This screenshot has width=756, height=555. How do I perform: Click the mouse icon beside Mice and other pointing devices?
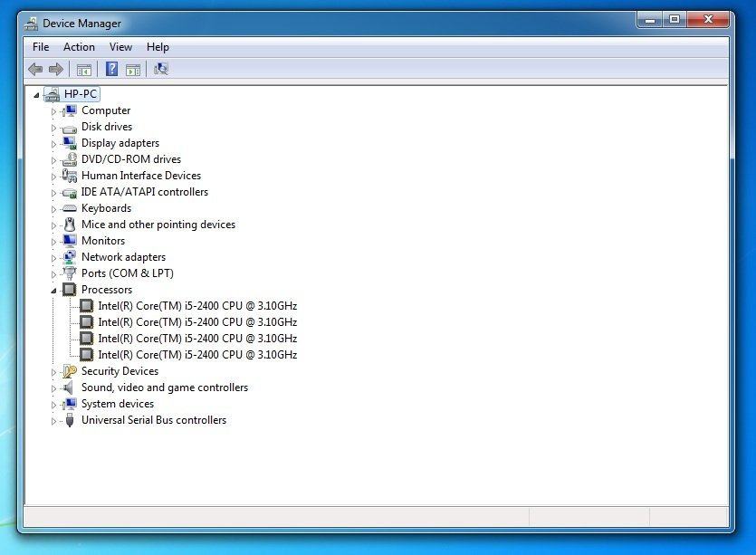tap(70, 225)
